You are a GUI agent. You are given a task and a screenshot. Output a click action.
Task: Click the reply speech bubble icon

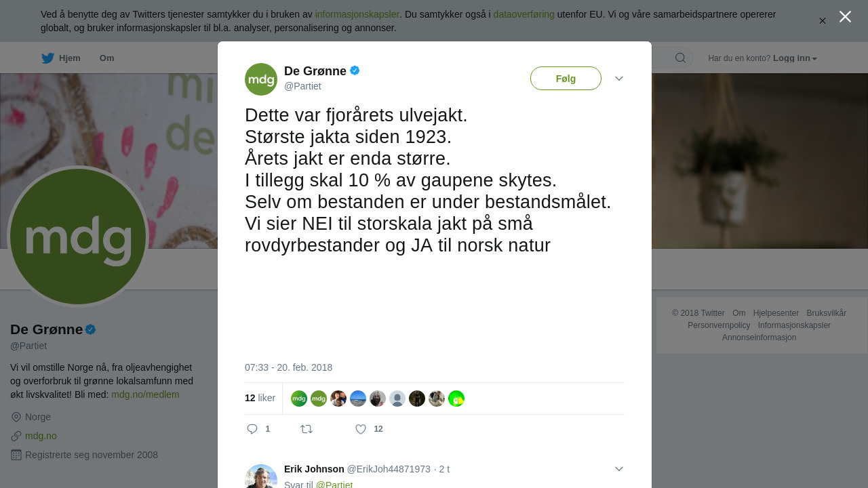252,429
